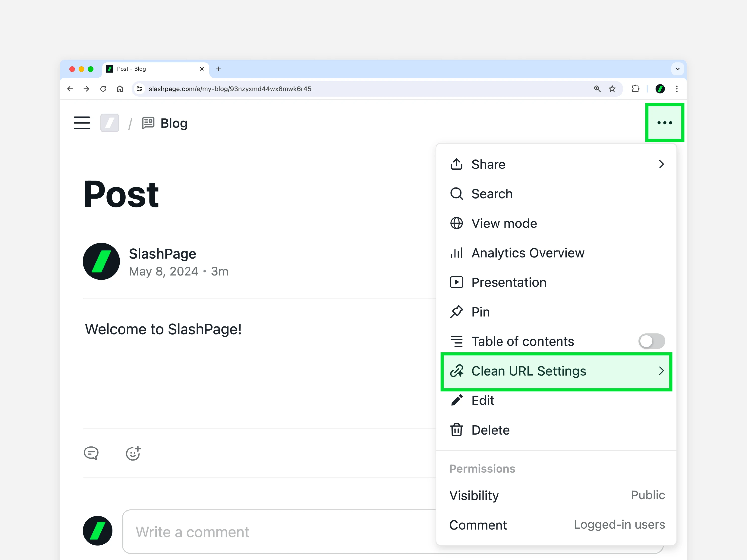This screenshot has width=747, height=560.
Task: Delete the post via menu
Action: [x=556, y=430]
